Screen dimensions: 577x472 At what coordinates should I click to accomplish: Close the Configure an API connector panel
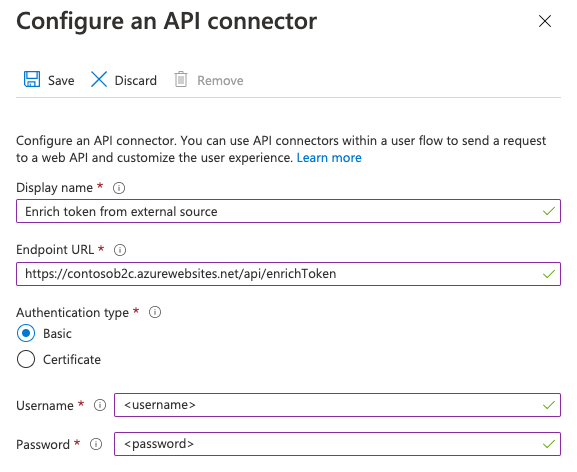tap(545, 21)
